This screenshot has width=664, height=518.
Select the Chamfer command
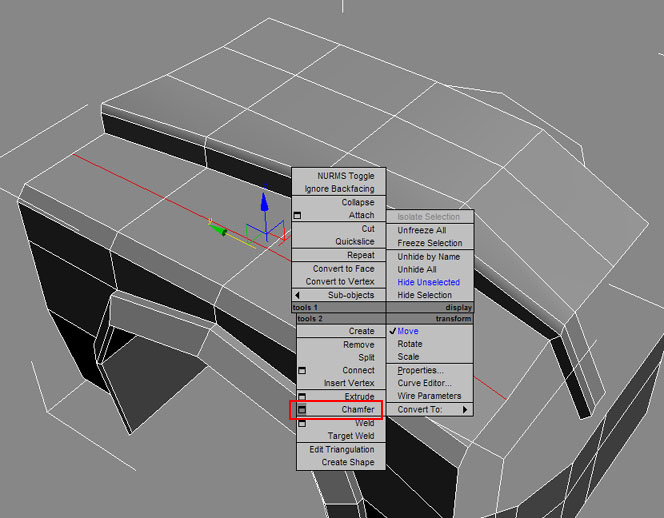[358, 410]
